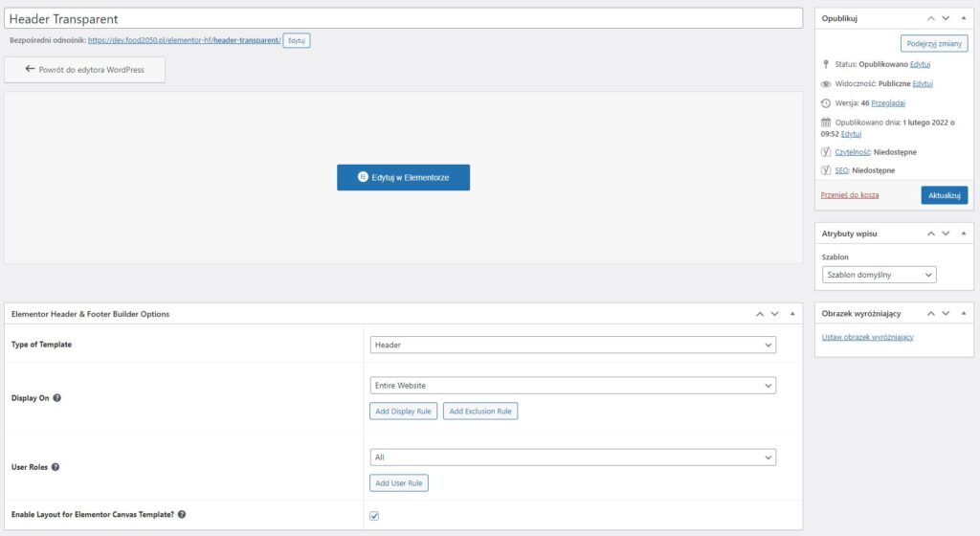Screen dimensions: 980x536
Task: Select the Opublikuj panel heading
Action: click(839, 19)
